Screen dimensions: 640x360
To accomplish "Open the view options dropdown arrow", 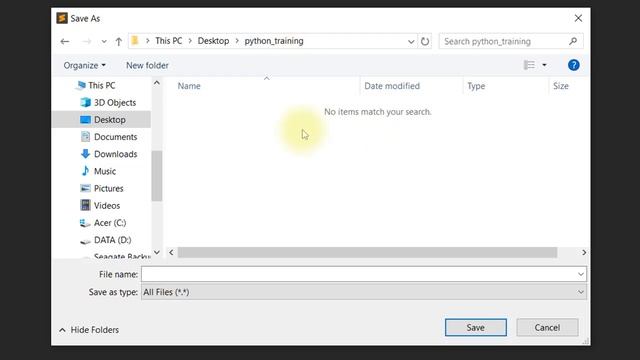I will tap(544, 65).
